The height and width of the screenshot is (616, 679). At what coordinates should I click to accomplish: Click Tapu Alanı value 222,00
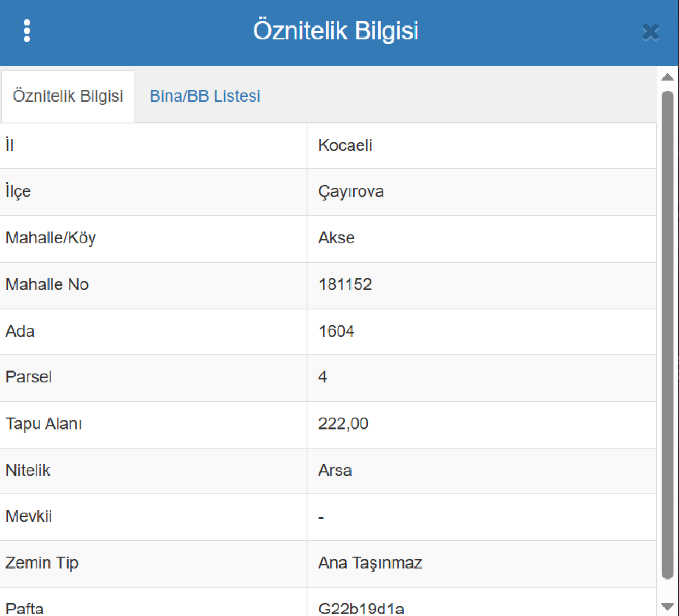tap(343, 424)
